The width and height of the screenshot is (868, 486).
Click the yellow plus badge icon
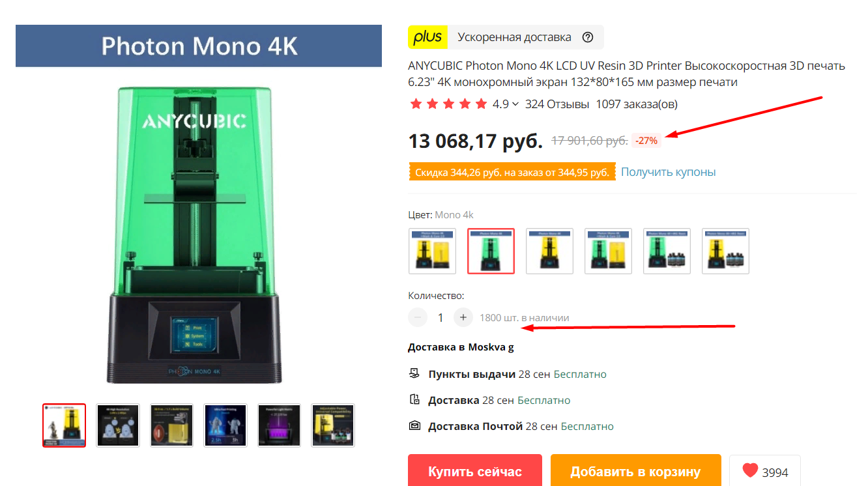pyautogui.click(x=427, y=37)
